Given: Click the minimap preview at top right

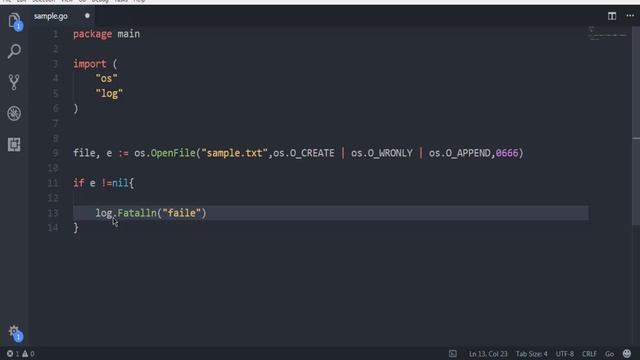Looking at the screenshot, I should (607, 33).
